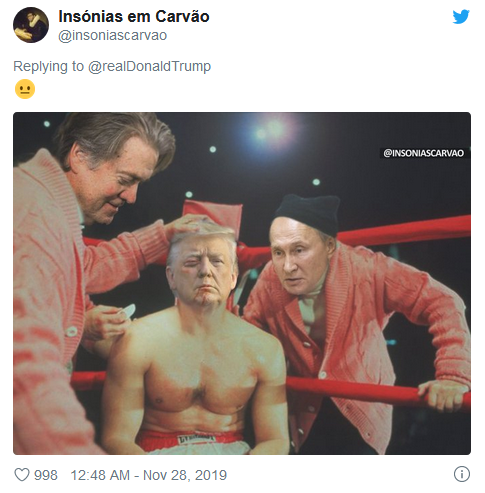Click the black beanie in the photo
Viewport: 485px width, 493px height.
308,213
